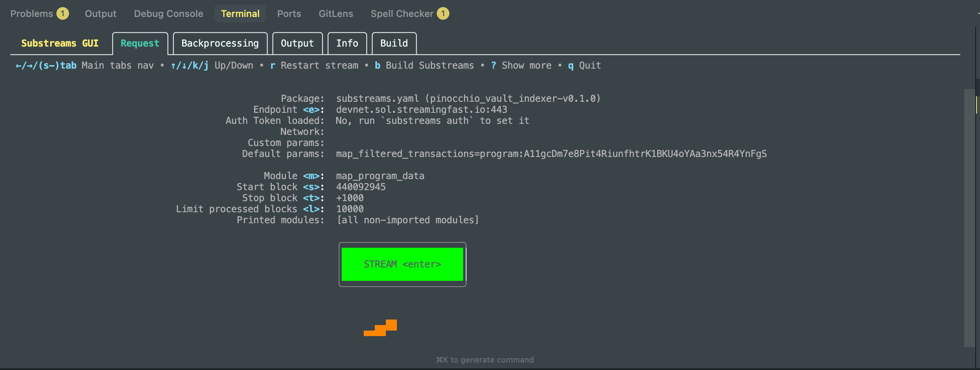Click the module value map_program_data
Screen dimensions: 980x370
coord(380,176)
